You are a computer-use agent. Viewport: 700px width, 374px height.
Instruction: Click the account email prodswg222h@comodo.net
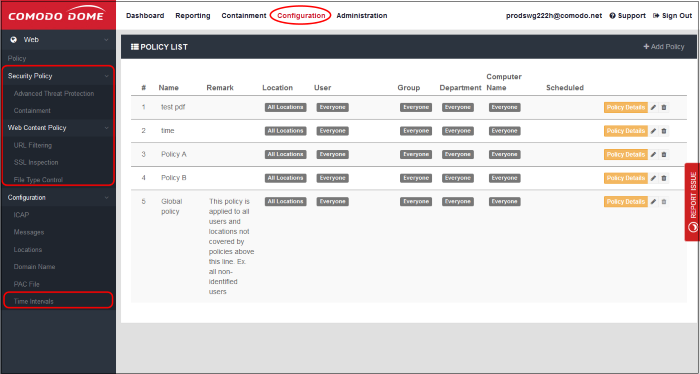[554, 16]
